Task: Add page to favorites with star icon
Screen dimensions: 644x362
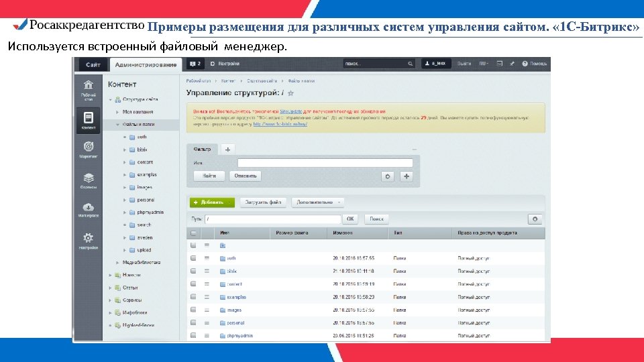Action: 290,93
